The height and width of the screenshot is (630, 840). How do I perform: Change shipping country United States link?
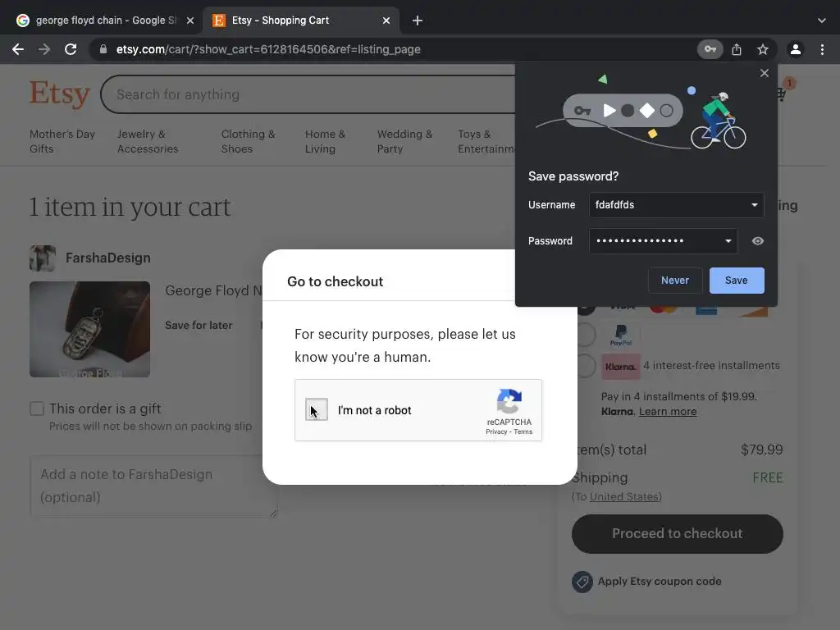(x=624, y=496)
